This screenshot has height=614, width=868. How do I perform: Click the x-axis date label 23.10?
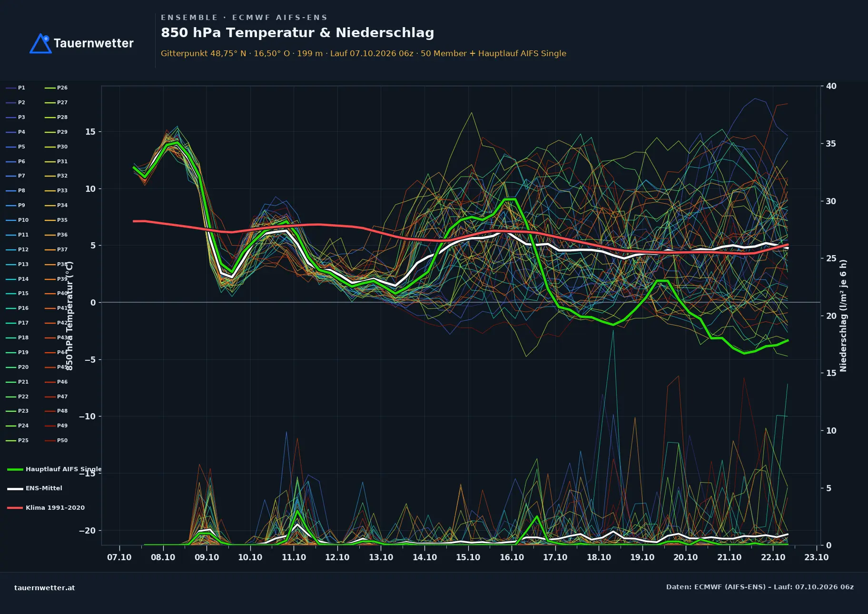817,557
